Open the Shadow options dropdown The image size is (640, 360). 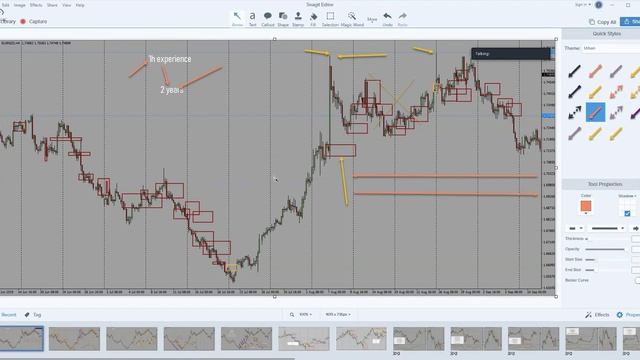(x=627, y=196)
